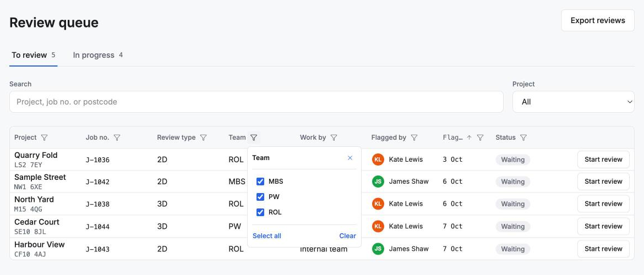Click the Project column header
This screenshot has height=275, width=644.
point(25,137)
